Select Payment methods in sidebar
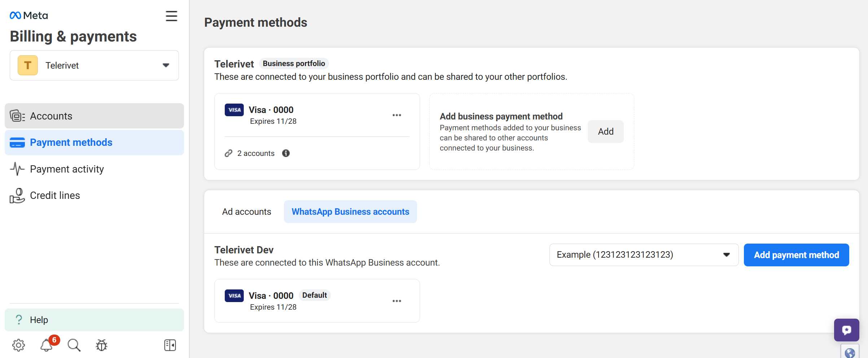 point(94,143)
